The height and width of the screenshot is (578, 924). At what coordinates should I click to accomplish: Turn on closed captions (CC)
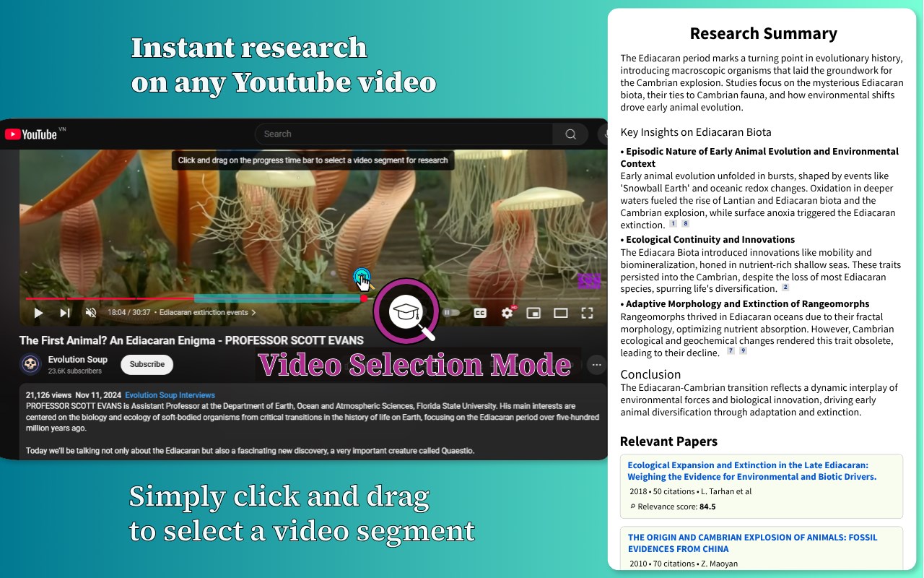click(480, 313)
